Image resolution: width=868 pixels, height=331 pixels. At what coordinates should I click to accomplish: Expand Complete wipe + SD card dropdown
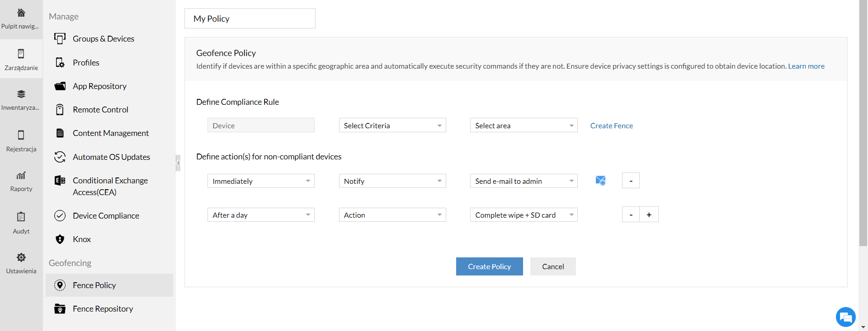click(524, 215)
